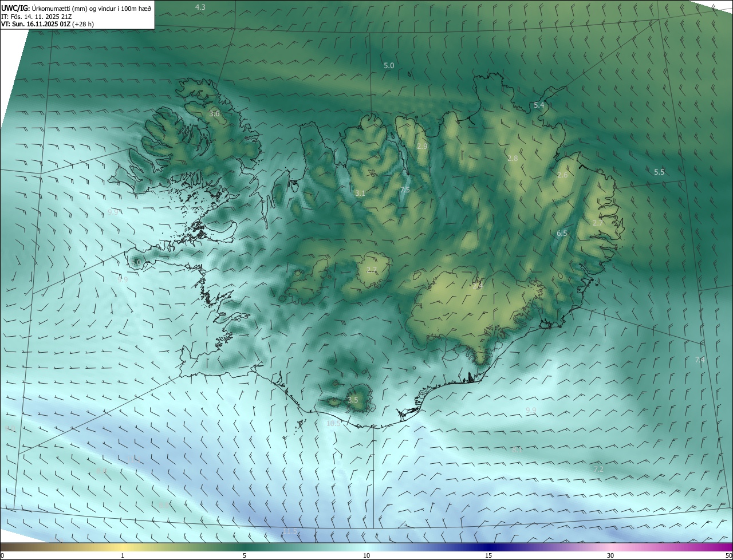The width and height of the screenshot is (733, 560).
Task: Click the 3.5 value label near the south coast
Action: [353, 400]
